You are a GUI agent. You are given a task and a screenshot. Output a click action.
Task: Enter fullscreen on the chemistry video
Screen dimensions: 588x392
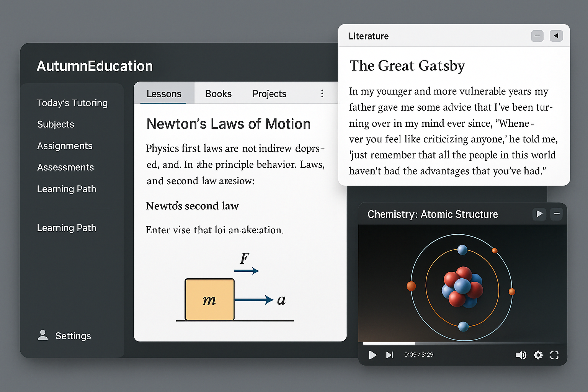(554, 355)
